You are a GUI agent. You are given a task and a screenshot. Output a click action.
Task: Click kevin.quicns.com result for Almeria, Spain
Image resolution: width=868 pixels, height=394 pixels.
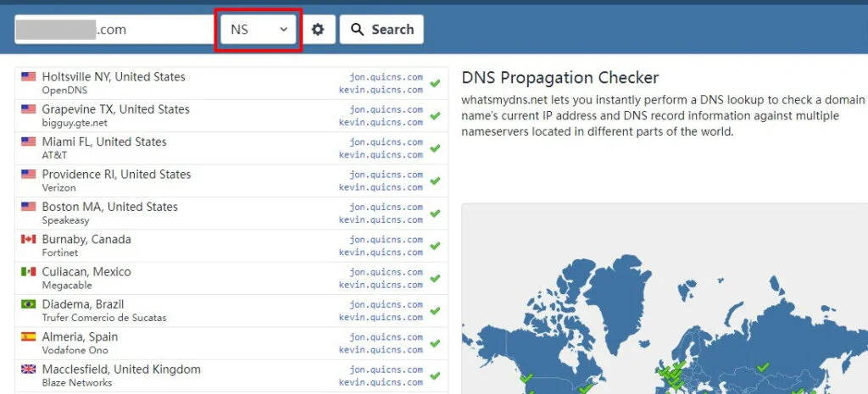pyautogui.click(x=381, y=350)
